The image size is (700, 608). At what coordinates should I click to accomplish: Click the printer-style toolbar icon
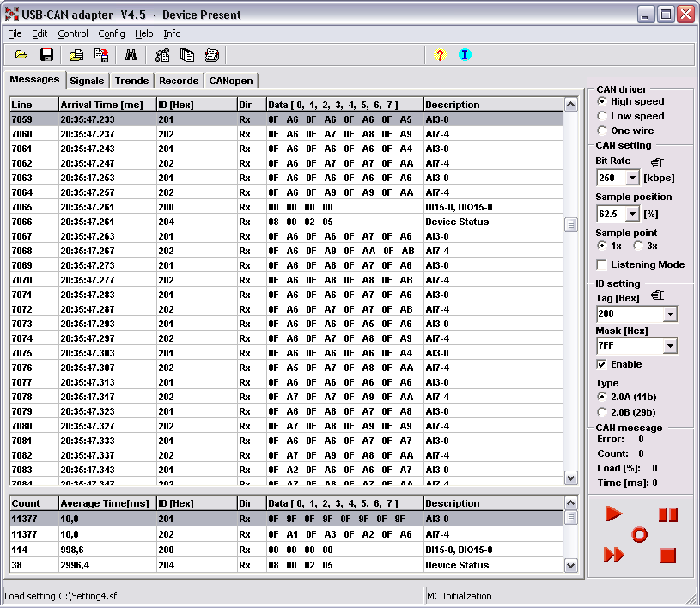(x=212, y=55)
